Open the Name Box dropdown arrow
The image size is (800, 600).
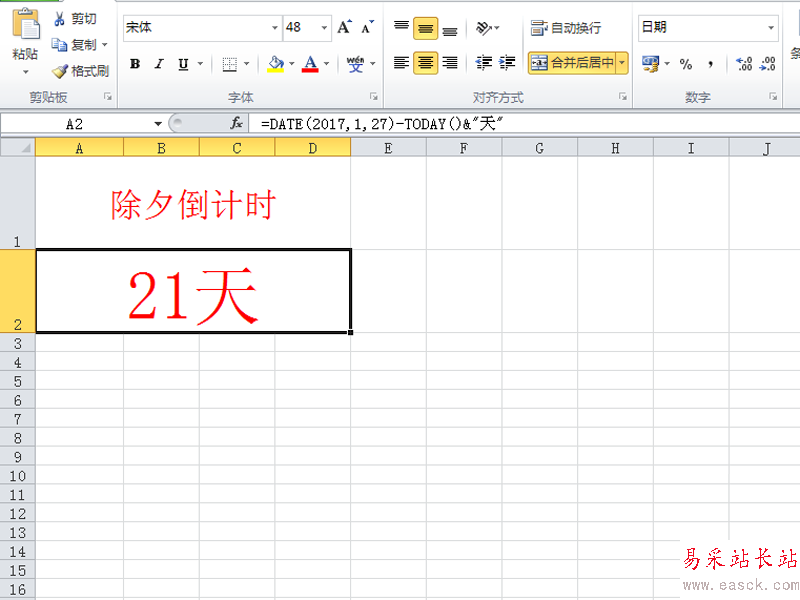click(158, 124)
